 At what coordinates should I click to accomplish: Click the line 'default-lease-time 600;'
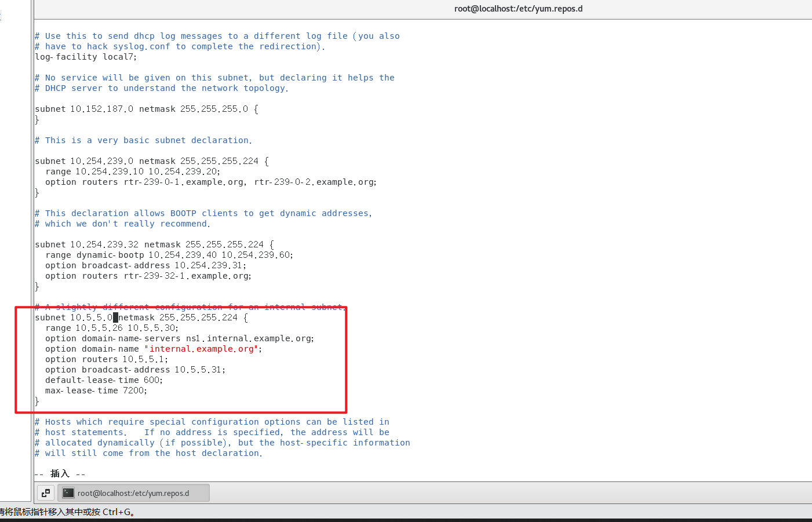pyautogui.click(x=104, y=380)
